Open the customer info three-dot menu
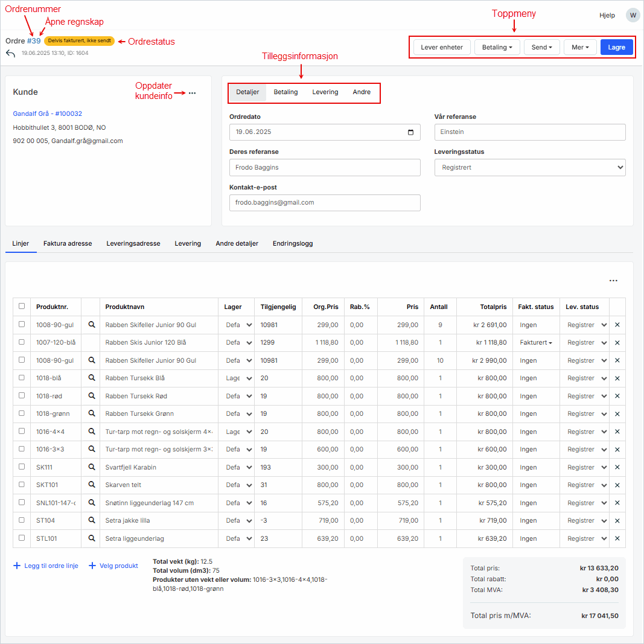 coord(192,93)
